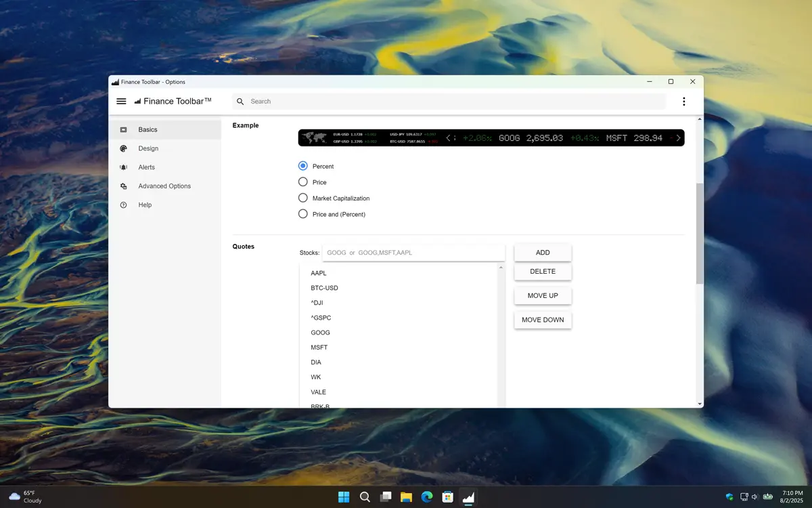
Task: Click the options page vertical scrollbar thumb
Action: point(700,233)
